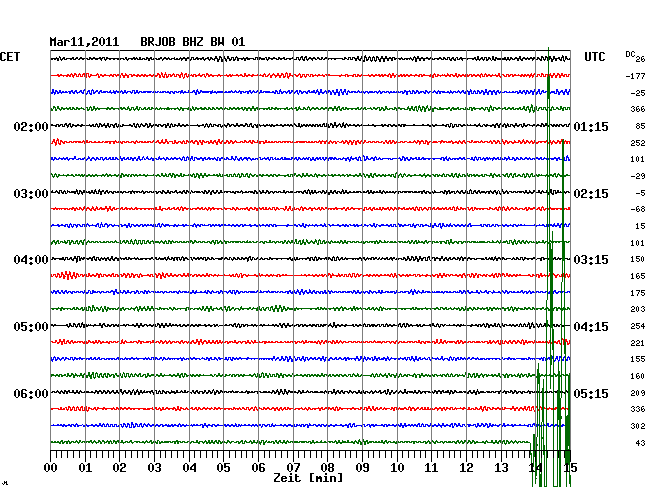Image resolution: width=650 pixels, height=494 pixels.
Task: Select DC offset value -177
Action: pyautogui.click(x=635, y=76)
